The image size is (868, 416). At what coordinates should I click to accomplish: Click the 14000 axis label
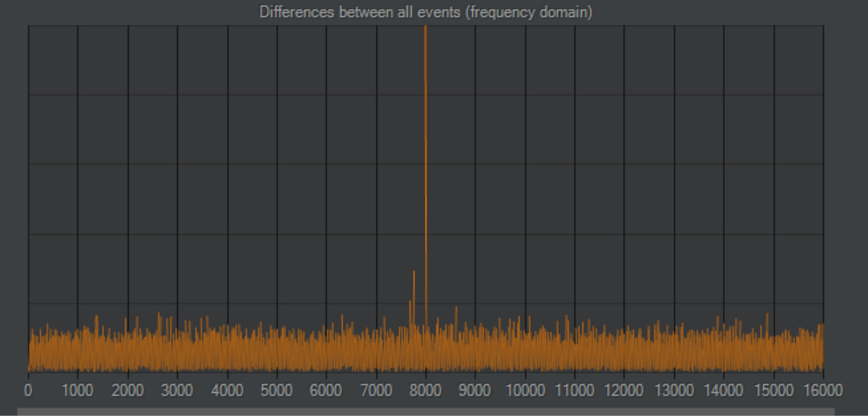click(x=724, y=390)
